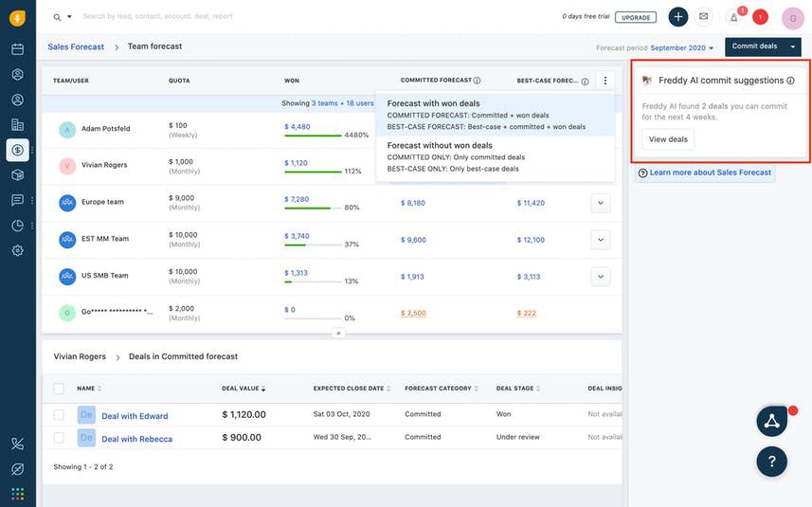Toggle the select-all deals checkbox
812x507 pixels.
click(59, 389)
